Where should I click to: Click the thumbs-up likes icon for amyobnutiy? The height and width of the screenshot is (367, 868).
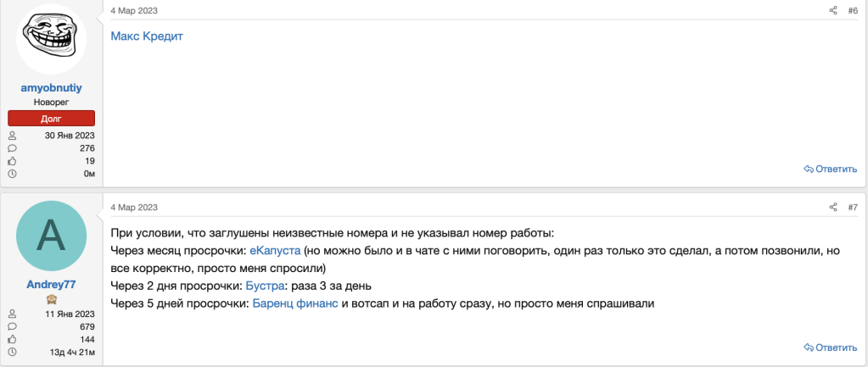pos(12,161)
